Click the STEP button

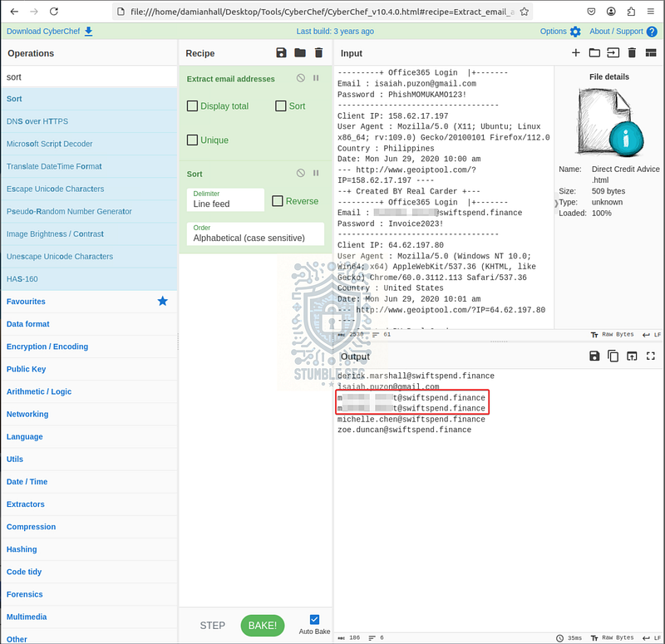[x=213, y=626]
